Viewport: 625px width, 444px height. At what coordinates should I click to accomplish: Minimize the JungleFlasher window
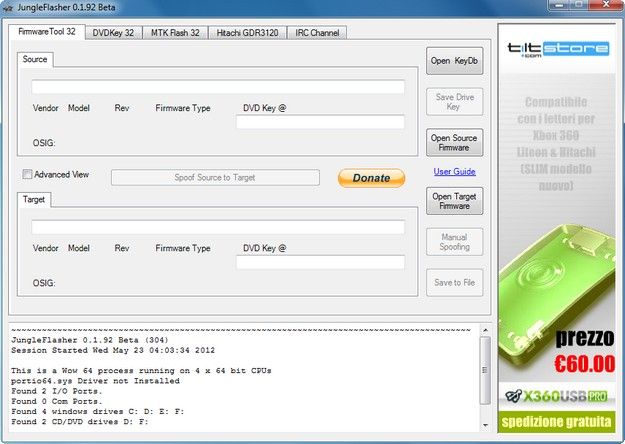[559, 5]
